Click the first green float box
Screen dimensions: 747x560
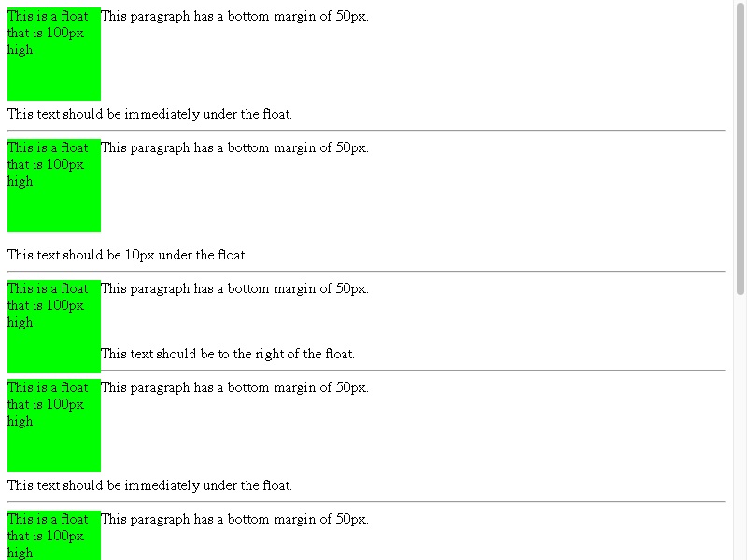pos(54,54)
